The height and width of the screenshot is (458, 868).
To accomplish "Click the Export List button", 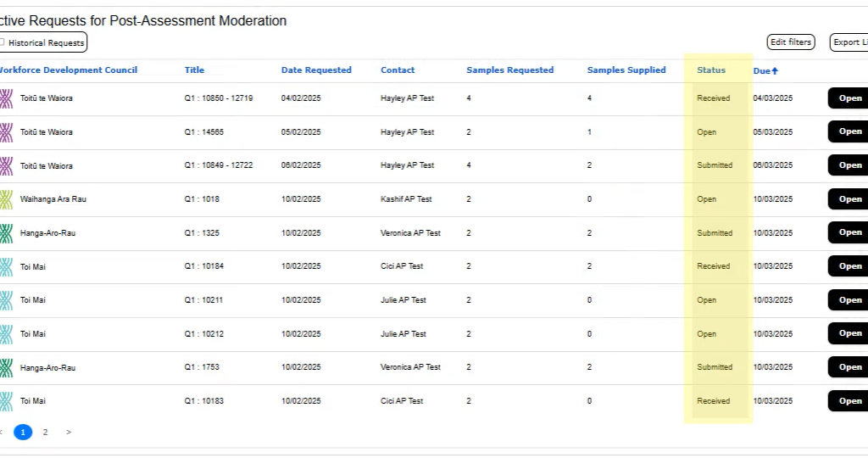I will point(849,42).
